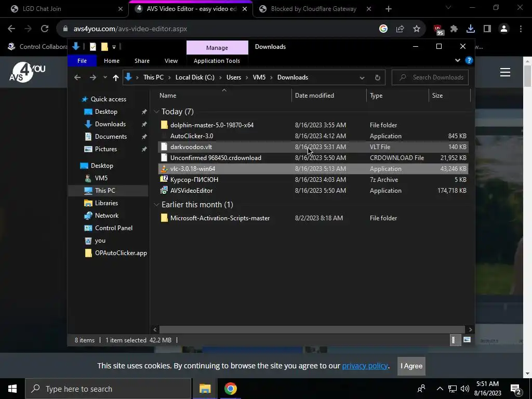Click This PC in the address breadcrumb
Screen dimensions: 532x399
(153, 77)
